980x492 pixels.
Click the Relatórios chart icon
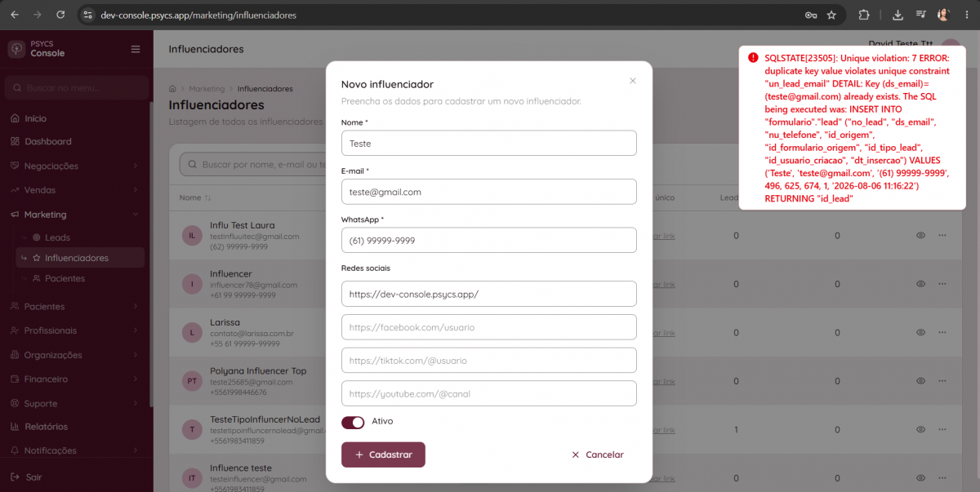click(x=16, y=426)
